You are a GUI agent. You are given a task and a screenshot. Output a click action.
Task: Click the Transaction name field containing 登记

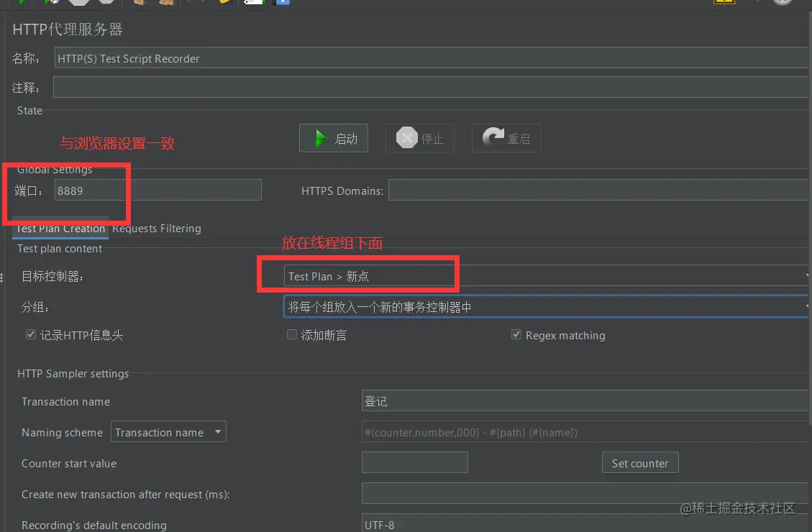pyautogui.click(x=585, y=400)
